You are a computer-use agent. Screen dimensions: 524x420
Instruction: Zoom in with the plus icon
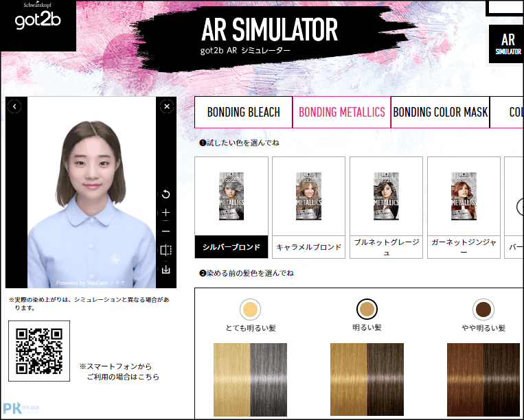pyautogui.click(x=166, y=213)
